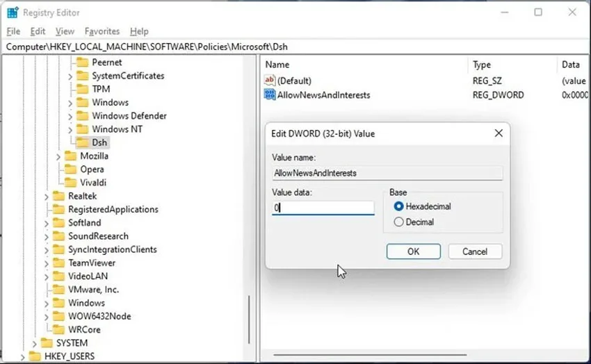Click the TeamViewer folder icon
The image size is (591, 364).
[x=58, y=263]
